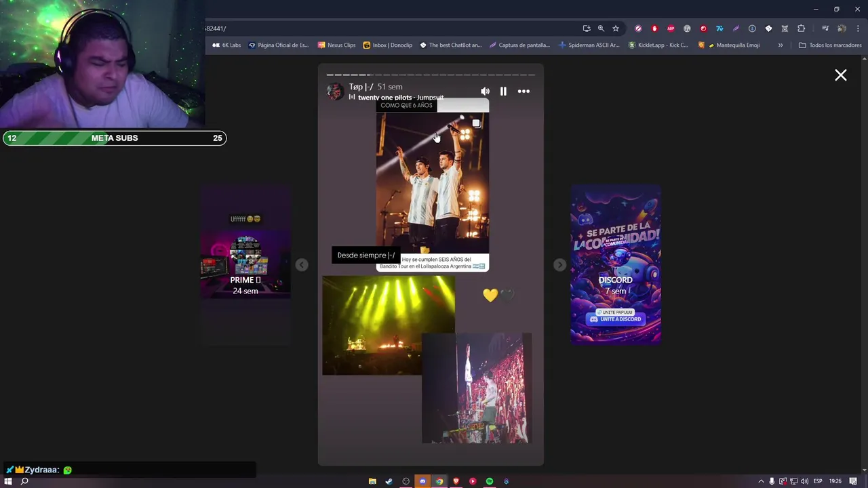Open the tray volume speaker control

(x=805, y=481)
